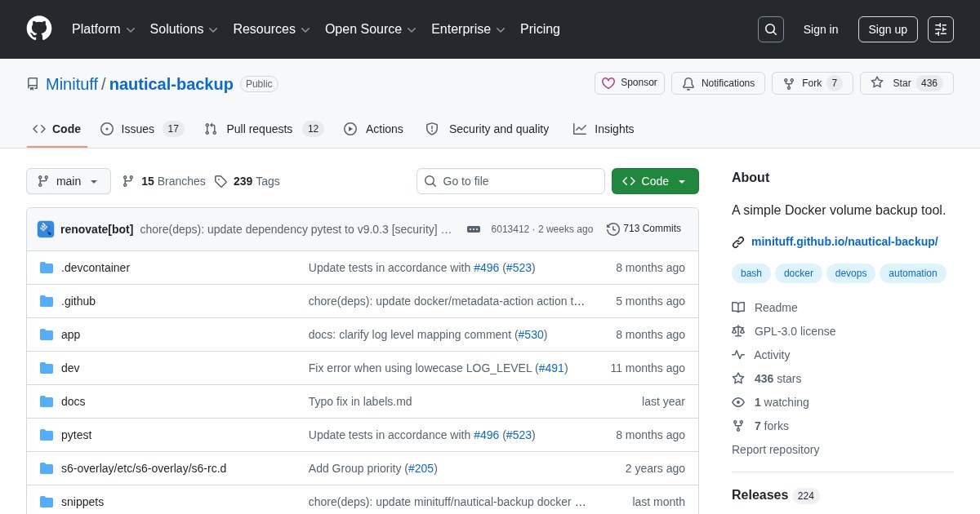Click the app folder icon
The image size is (980, 514).
(47, 335)
